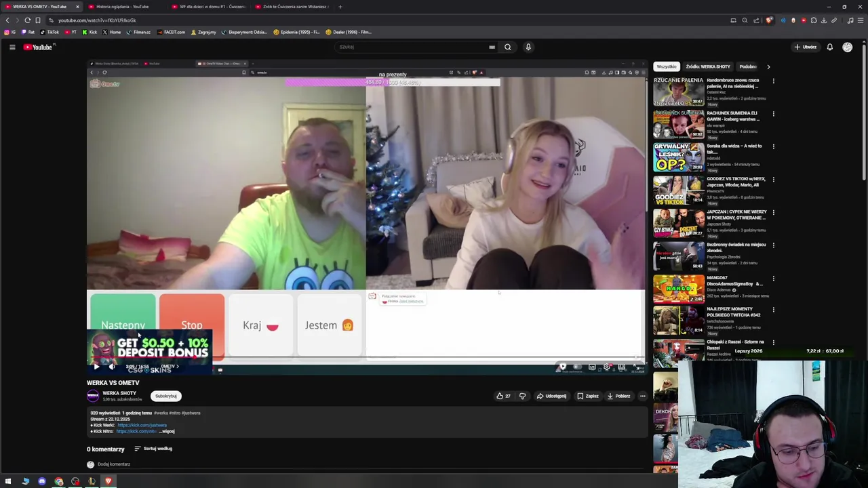Download the video with Pobierz

(x=618, y=396)
